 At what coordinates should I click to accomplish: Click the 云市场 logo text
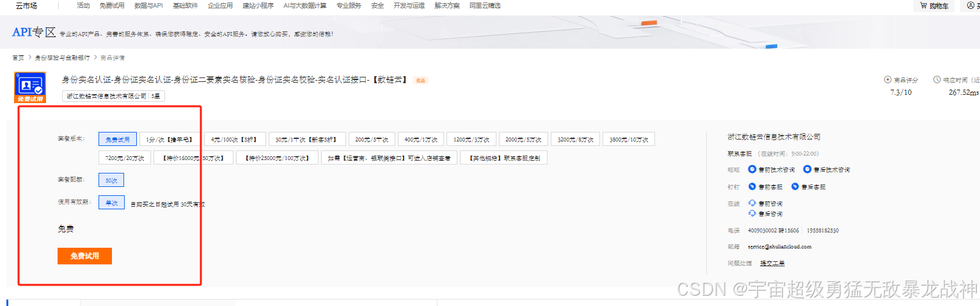click(26, 6)
